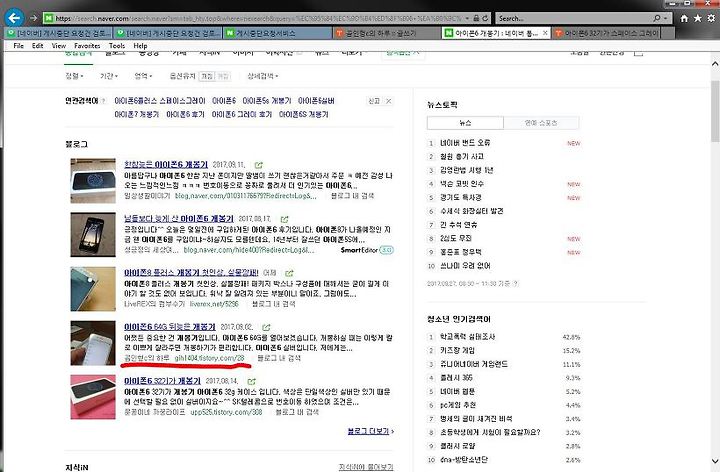Open the Search box provider dropdown arrow

click(666, 18)
